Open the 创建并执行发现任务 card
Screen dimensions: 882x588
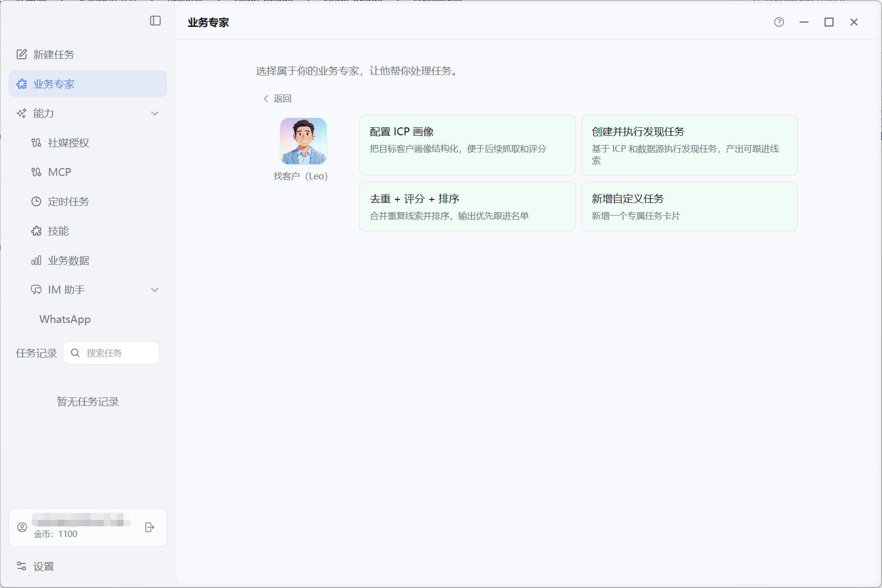tap(689, 145)
